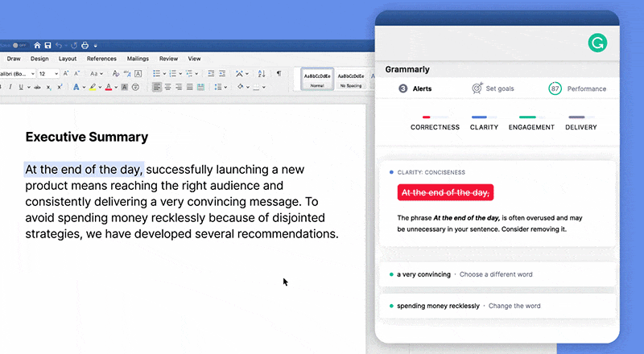Viewport: 644px width, 354px height.
Task: Click the Undo arrow icon
Action: 59,45
